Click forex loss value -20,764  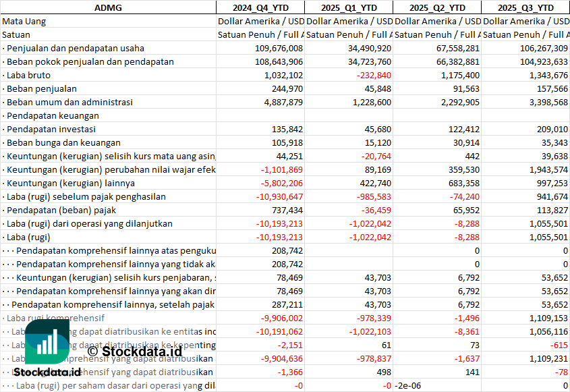pyautogui.click(x=376, y=156)
